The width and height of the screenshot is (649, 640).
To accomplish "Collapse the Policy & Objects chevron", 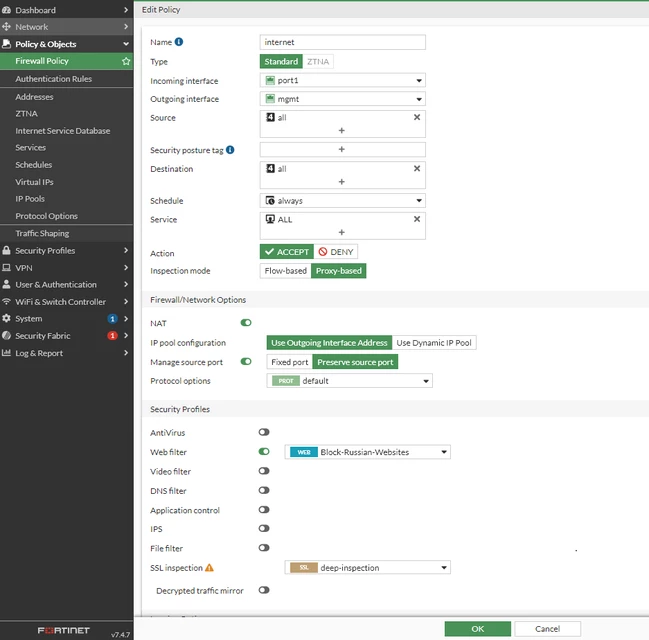I will click(126, 44).
